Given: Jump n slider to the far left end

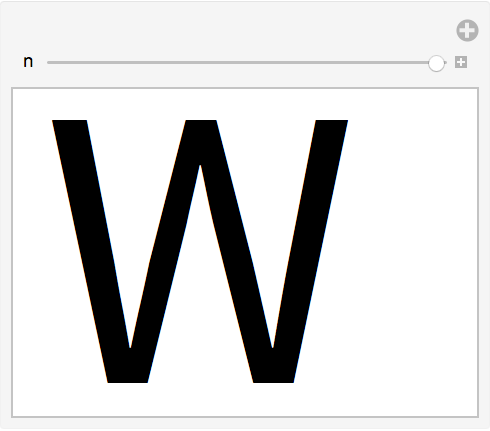Looking at the screenshot, I should [x=49, y=62].
